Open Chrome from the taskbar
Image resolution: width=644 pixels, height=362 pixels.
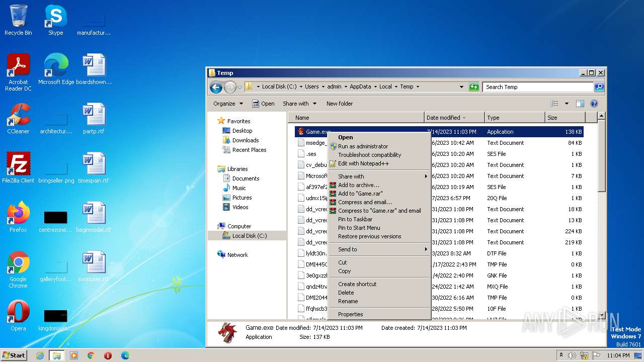91,355
